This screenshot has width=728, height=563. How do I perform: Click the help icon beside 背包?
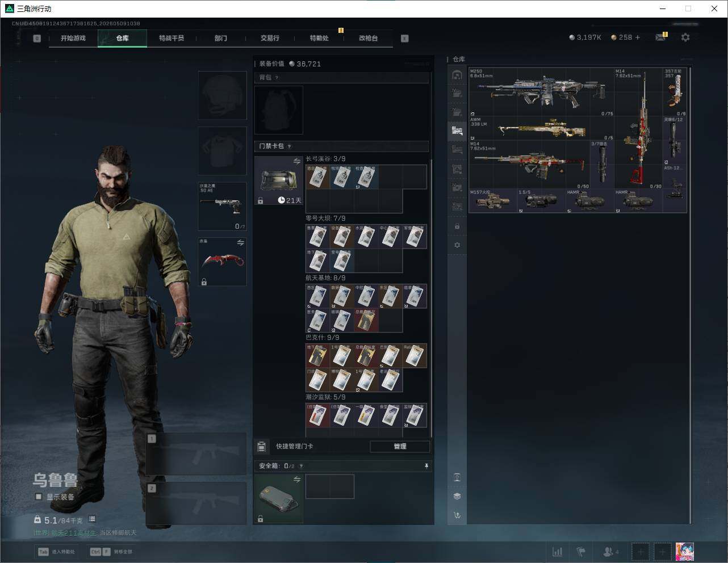click(x=277, y=78)
